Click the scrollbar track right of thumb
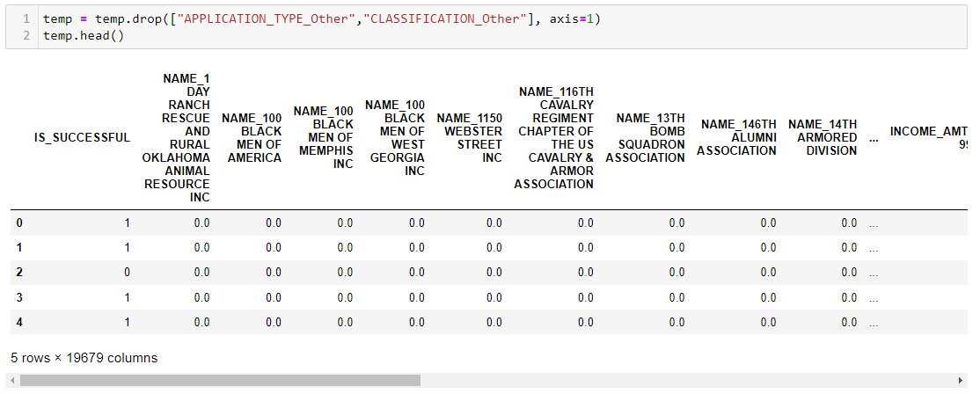This screenshot has width=980, height=394. 687,380
